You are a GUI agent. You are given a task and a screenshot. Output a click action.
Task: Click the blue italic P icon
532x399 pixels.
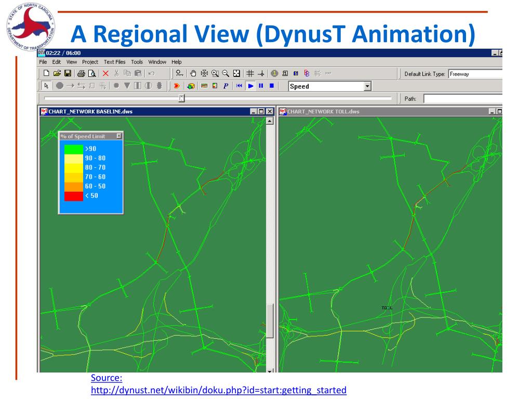(225, 86)
